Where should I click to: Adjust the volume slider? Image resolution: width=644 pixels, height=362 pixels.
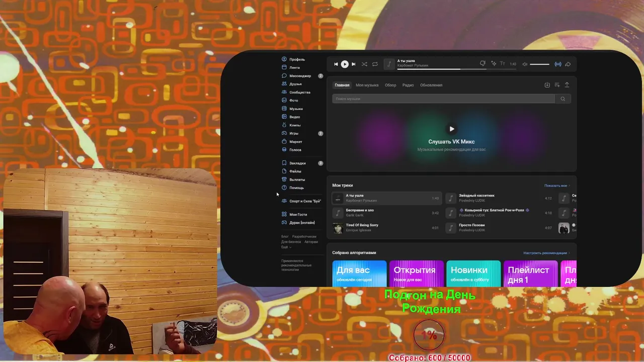coord(540,64)
